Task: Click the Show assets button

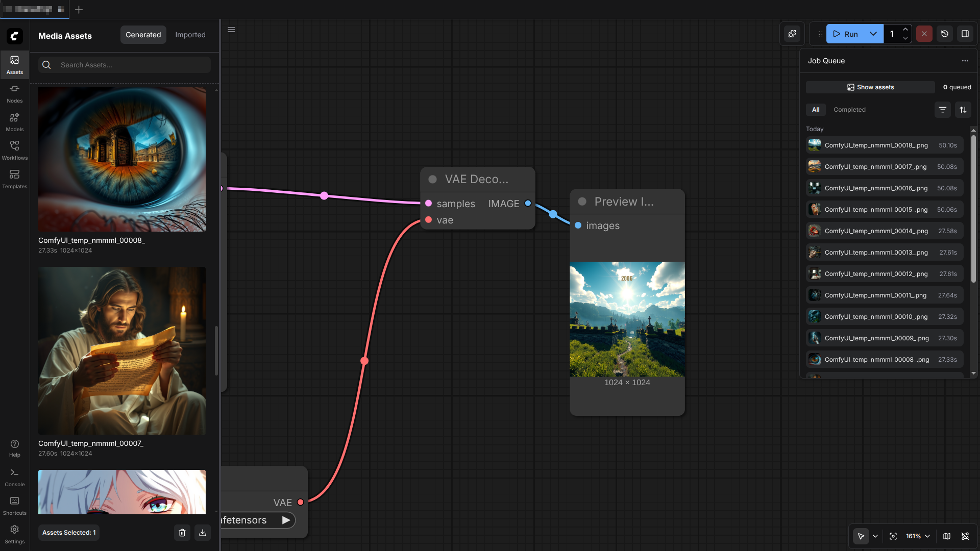Action: [870, 87]
